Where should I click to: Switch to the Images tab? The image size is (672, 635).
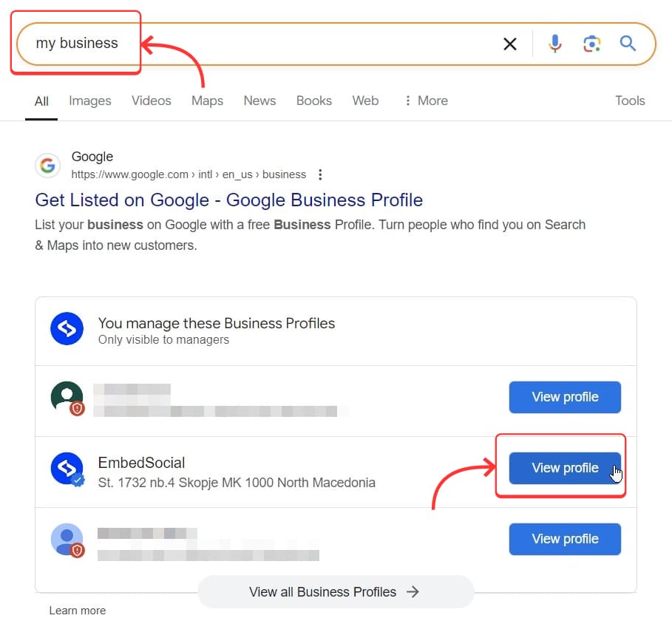click(90, 101)
